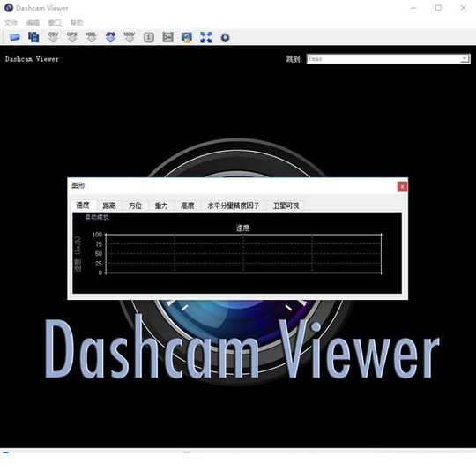The image size is (476, 471).
Task: Open the 卫星可视 tab
Action: 286,206
